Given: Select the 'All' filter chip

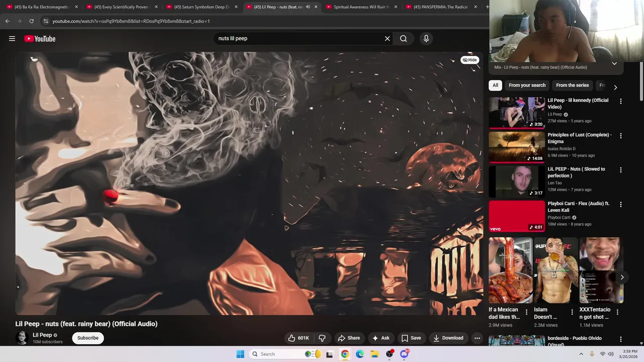Looking at the screenshot, I should 495,85.
